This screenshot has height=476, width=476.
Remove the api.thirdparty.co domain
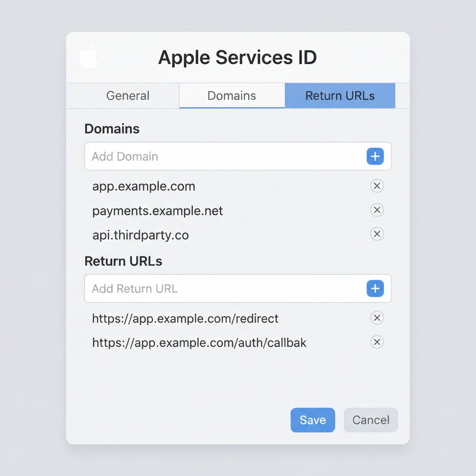point(377,234)
